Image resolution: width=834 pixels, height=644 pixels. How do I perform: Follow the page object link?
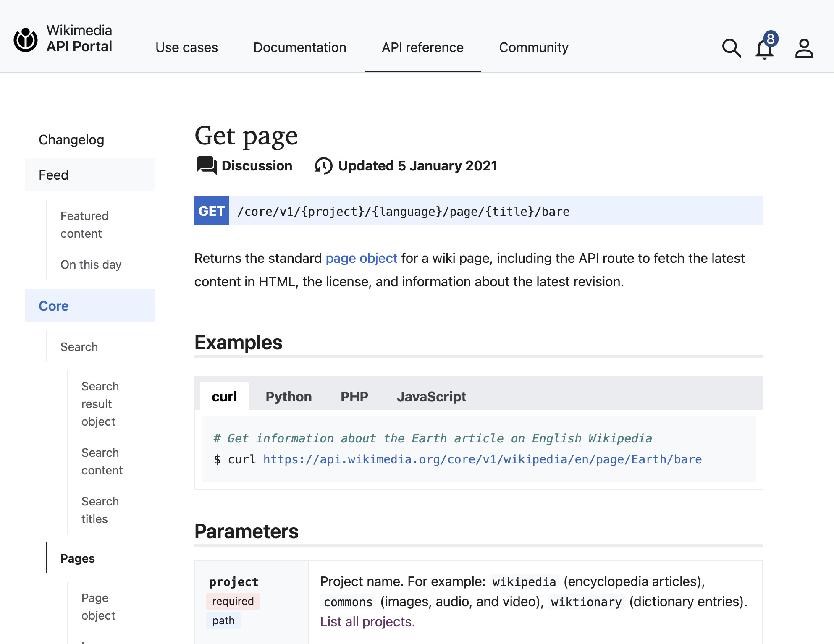click(x=361, y=258)
